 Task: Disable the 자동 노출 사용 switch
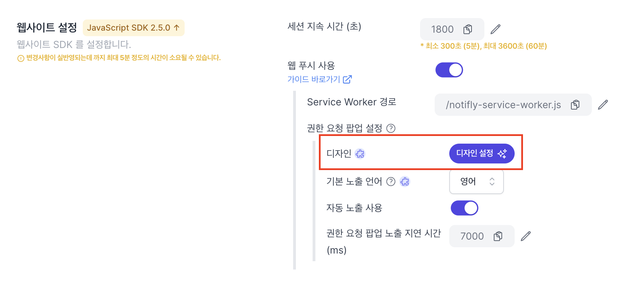coord(464,208)
